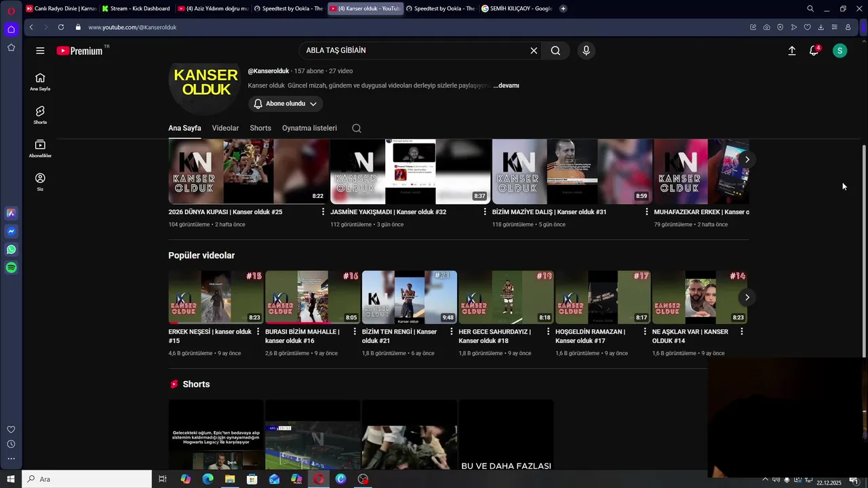This screenshot has width=868, height=488.
Task: Open the notifications bell
Action: [814, 51]
